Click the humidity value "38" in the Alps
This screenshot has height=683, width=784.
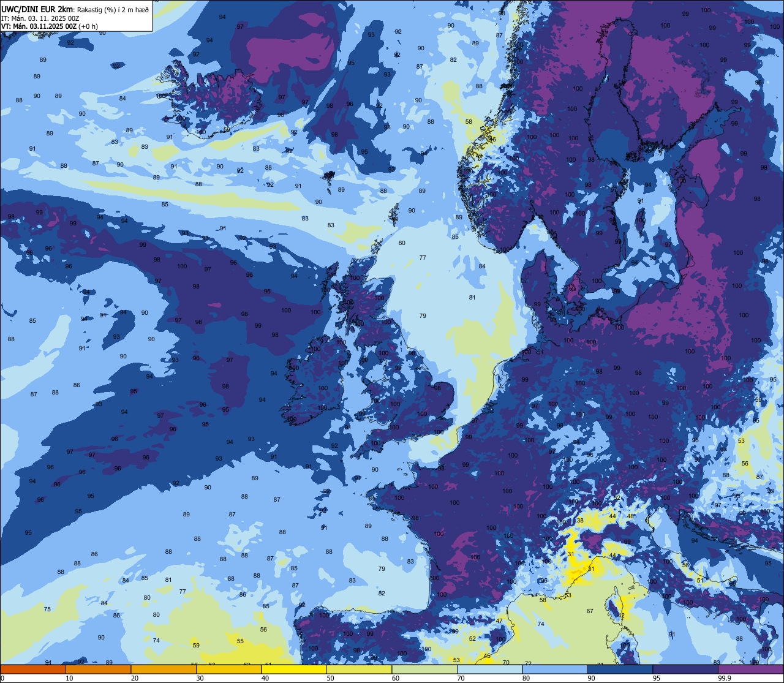[x=580, y=521]
